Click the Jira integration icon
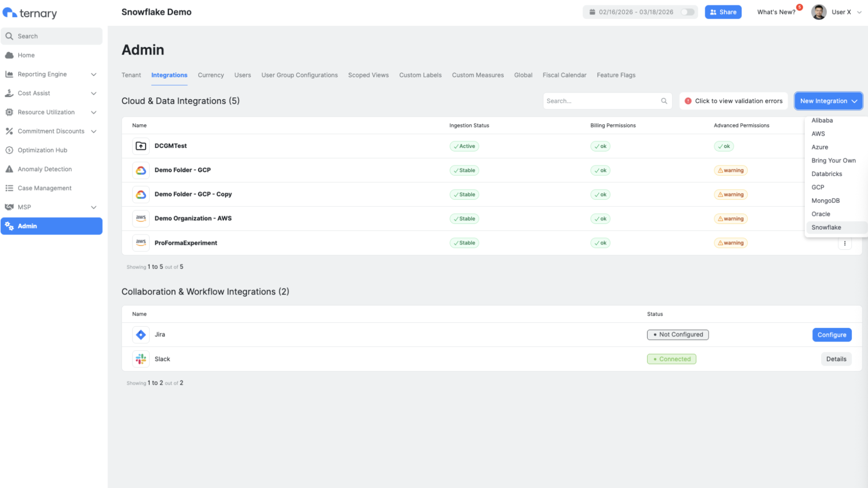The width and height of the screenshot is (868, 488). tap(141, 335)
